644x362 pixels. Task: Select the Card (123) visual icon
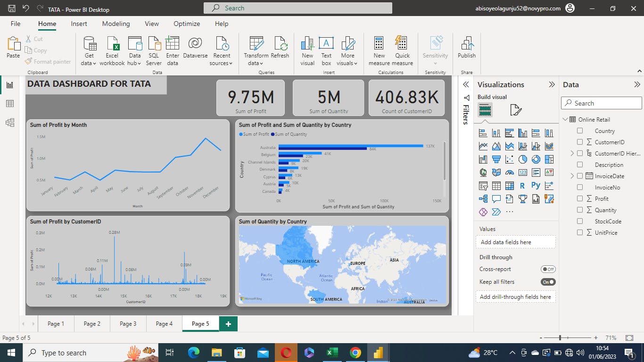coord(522,173)
